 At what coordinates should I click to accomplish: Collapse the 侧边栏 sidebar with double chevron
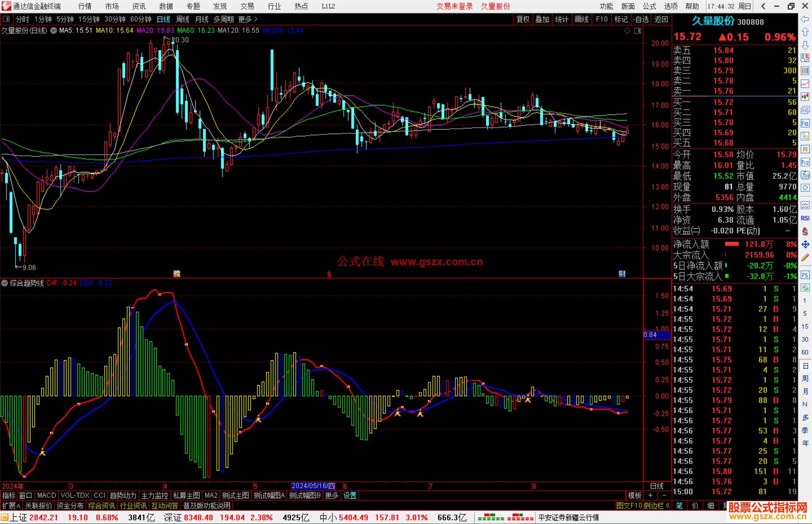(x=657, y=506)
